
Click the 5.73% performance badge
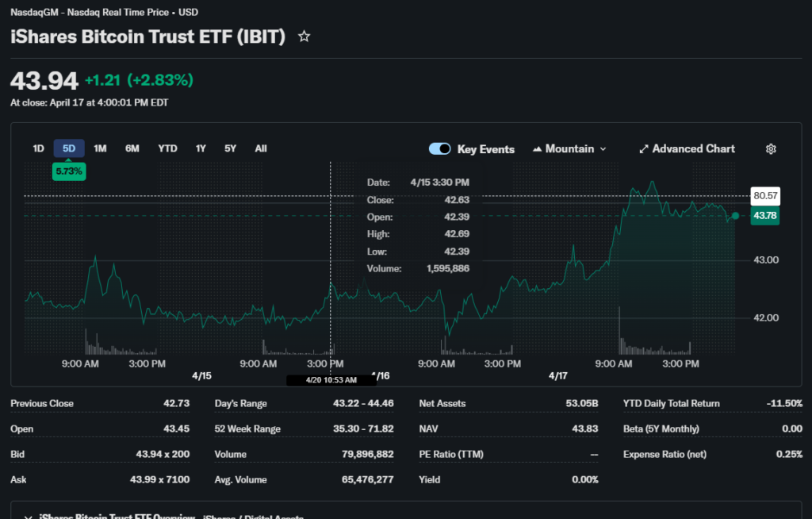[x=69, y=171]
